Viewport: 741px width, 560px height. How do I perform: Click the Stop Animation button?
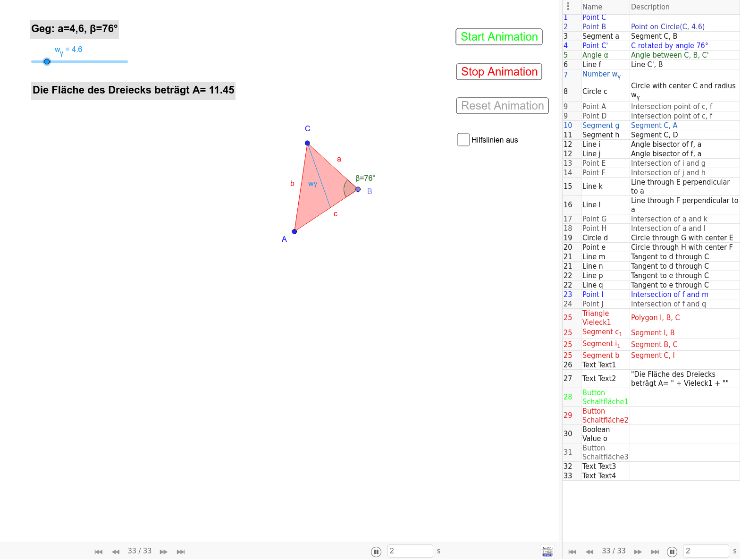pos(499,72)
